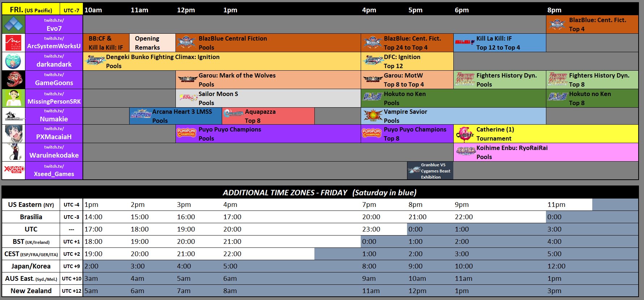The width and height of the screenshot is (644, 300).
Task: Click the Granblue VS exhibition logo
Action: click(414, 170)
